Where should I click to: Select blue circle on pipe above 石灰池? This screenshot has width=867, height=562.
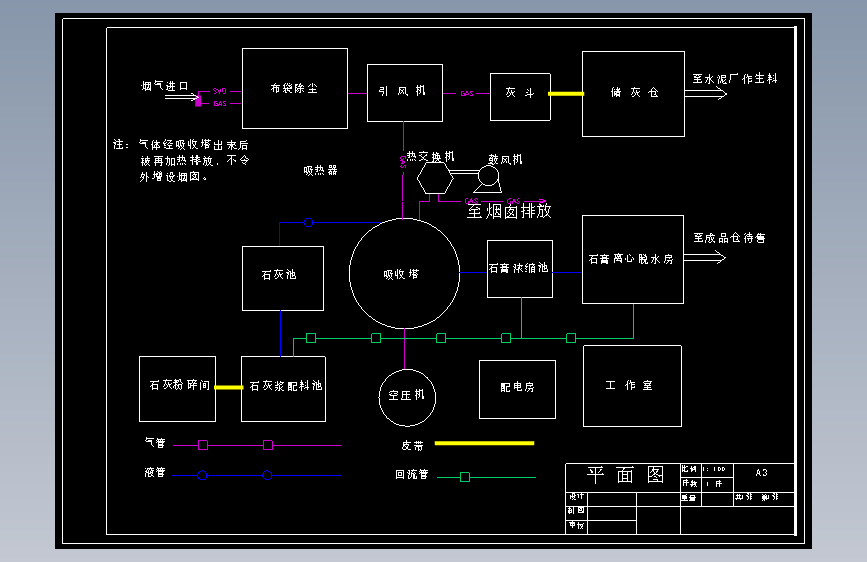pyautogui.click(x=309, y=222)
